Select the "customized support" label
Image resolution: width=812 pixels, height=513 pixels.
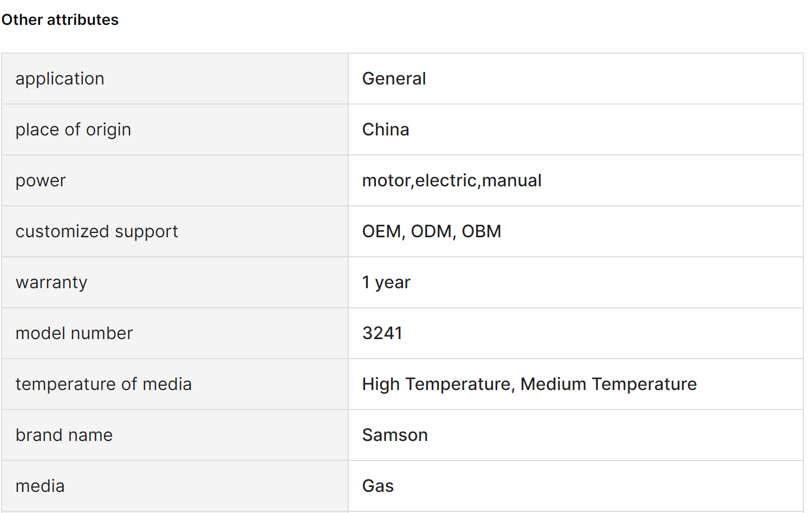point(96,232)
